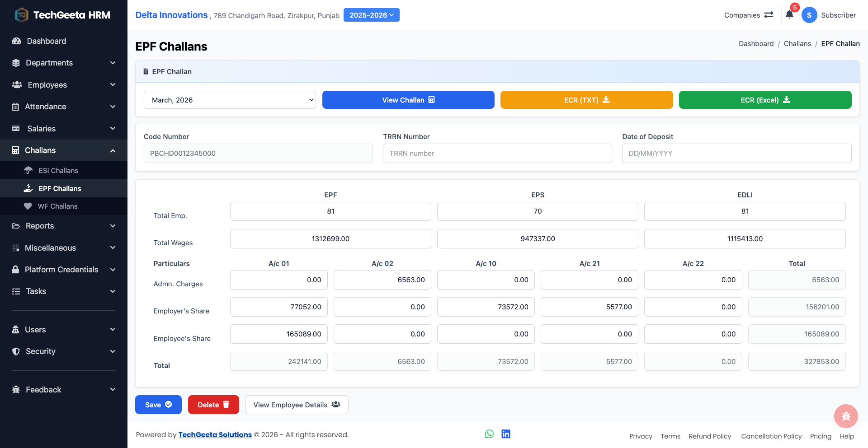This screenshot has width=868, height=448.
Task: Open the Feedback sidebar menu
Action: tap(64, 390)
